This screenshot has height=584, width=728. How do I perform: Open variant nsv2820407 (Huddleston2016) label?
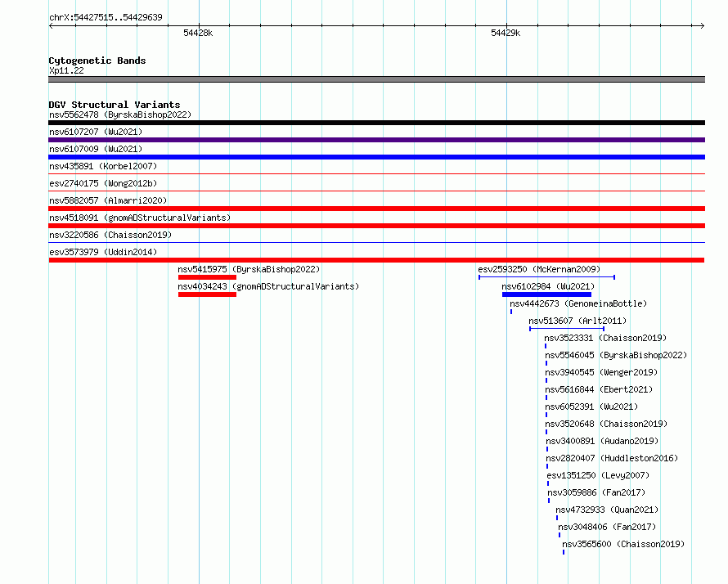612,458
